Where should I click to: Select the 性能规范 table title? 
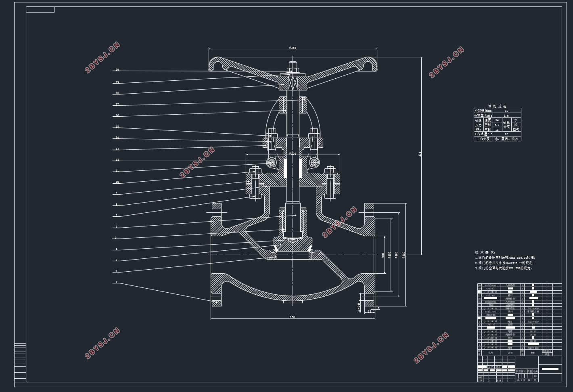pos(497,106)
